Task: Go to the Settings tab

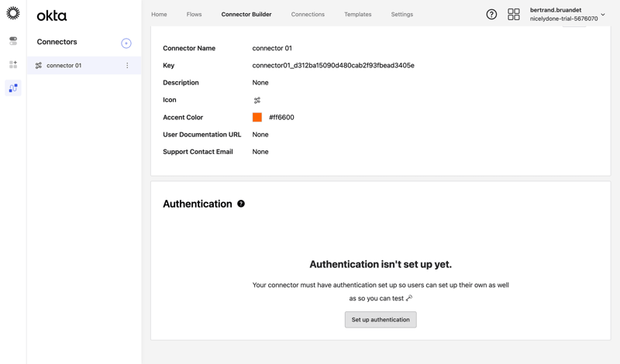Action: (x=402, y=14)
